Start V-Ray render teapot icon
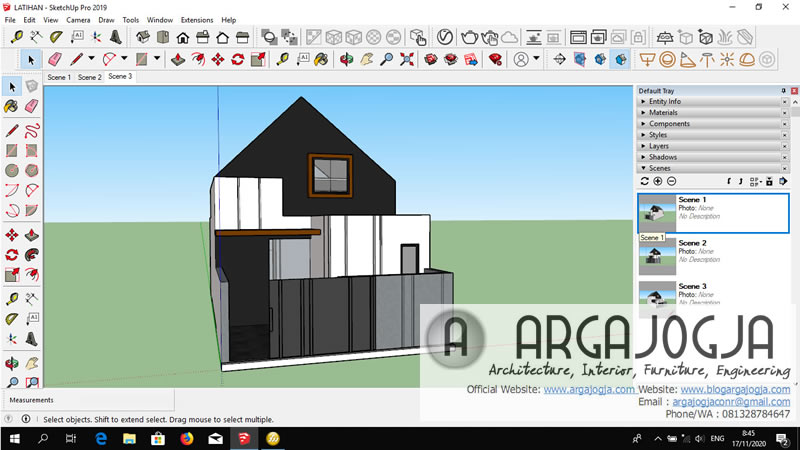This screenshot has height=450, width=800. click(469, 37)
